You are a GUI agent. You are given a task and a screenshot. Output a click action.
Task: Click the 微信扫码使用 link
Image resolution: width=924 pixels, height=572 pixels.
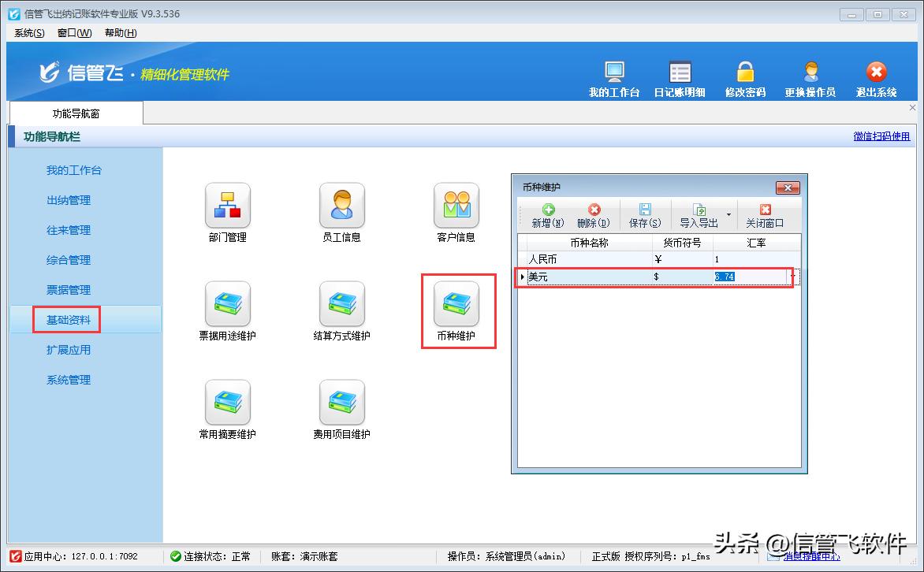[x=881, y=136]
